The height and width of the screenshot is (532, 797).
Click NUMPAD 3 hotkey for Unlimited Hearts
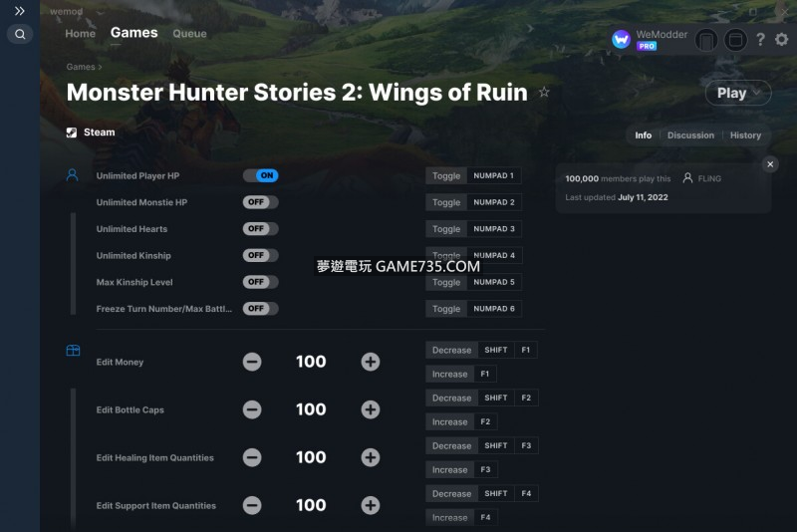click(494, 229)
